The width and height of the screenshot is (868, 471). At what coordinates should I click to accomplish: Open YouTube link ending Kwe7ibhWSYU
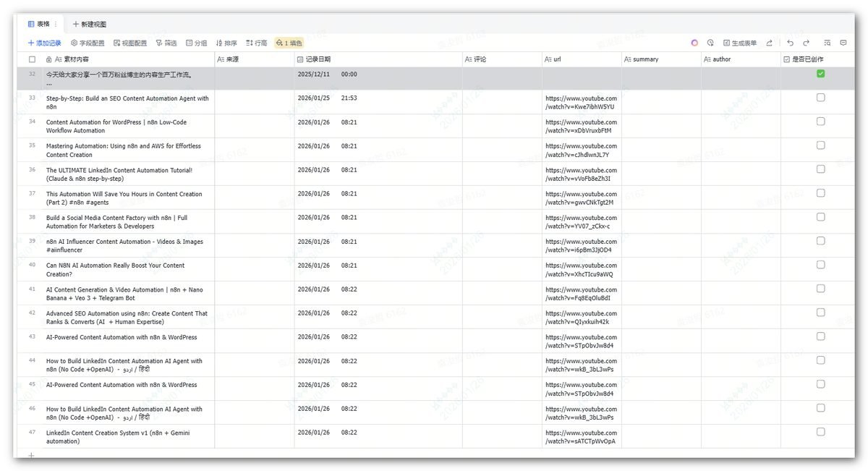pyautogui.click(x=581, y=103)
